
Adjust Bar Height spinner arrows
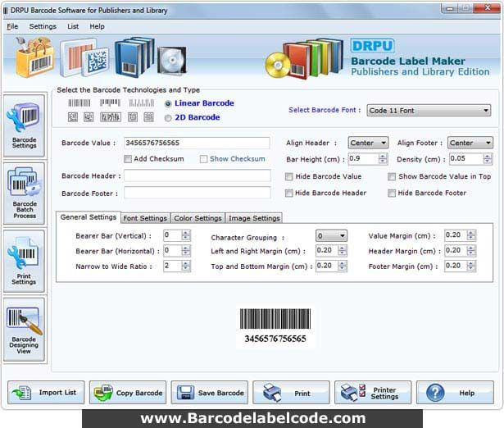tap(383, 158)
